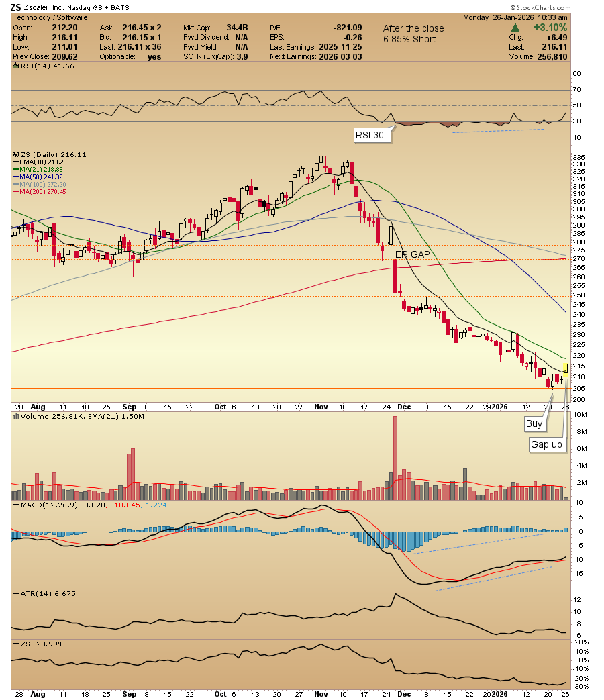604x700 pixels.
Task: Click the 'Buy' annotation label
Action: [534, 423]
